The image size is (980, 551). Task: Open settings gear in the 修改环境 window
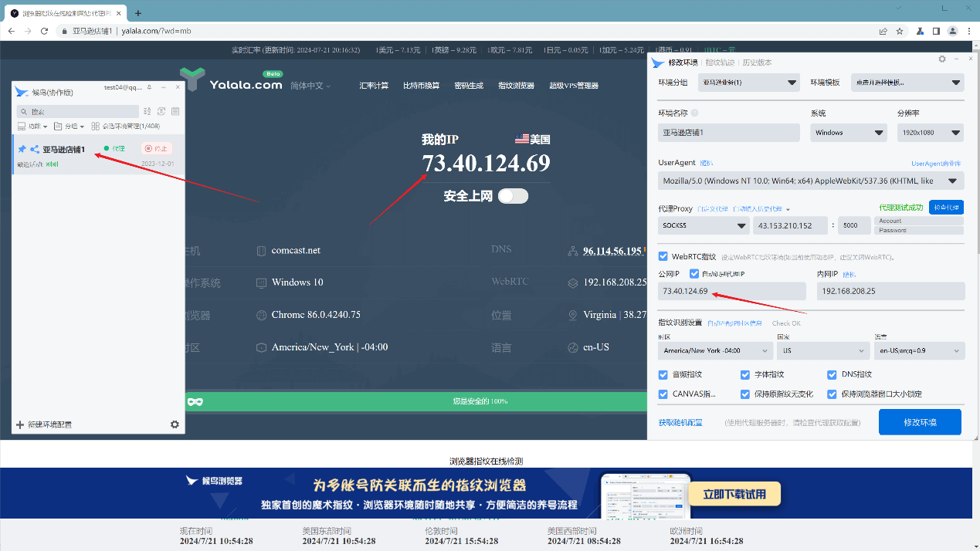(941, 59)
